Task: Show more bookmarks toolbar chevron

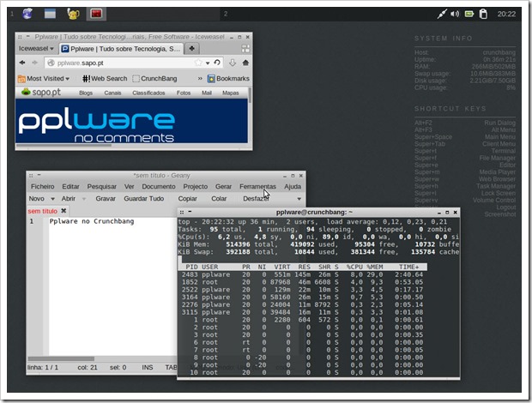Action: [200, 79]
